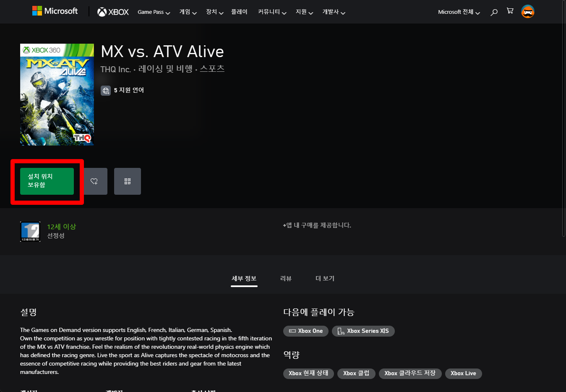
Task: Open the search magnifier icon
Action: pos(494,12)
